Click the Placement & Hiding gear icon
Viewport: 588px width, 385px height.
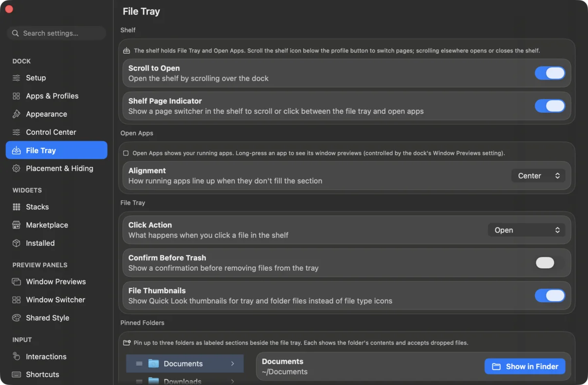(17, 169)
